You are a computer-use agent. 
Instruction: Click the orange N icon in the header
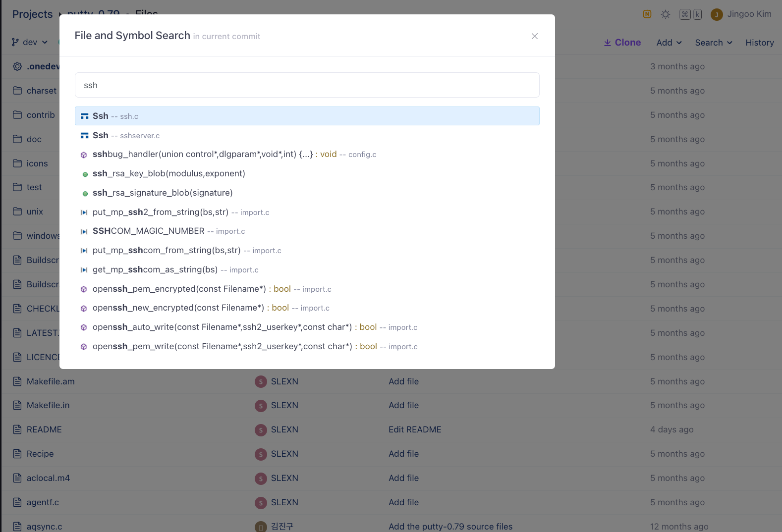(647, 14)
